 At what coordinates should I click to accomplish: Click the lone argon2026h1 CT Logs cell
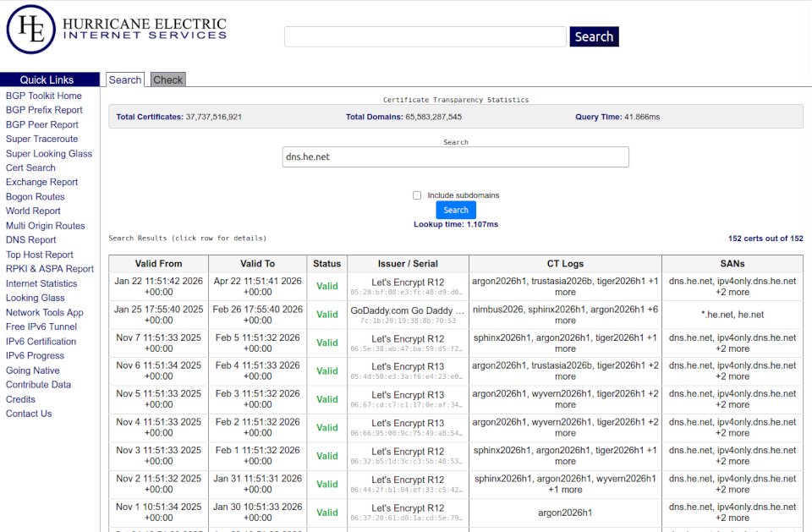[x=566, y=513]
